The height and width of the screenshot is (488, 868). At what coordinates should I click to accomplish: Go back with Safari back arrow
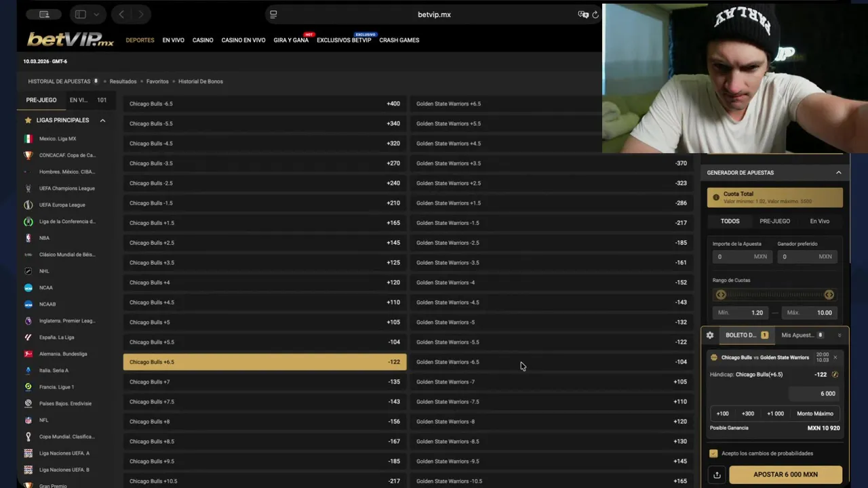(x=121, y=14)
